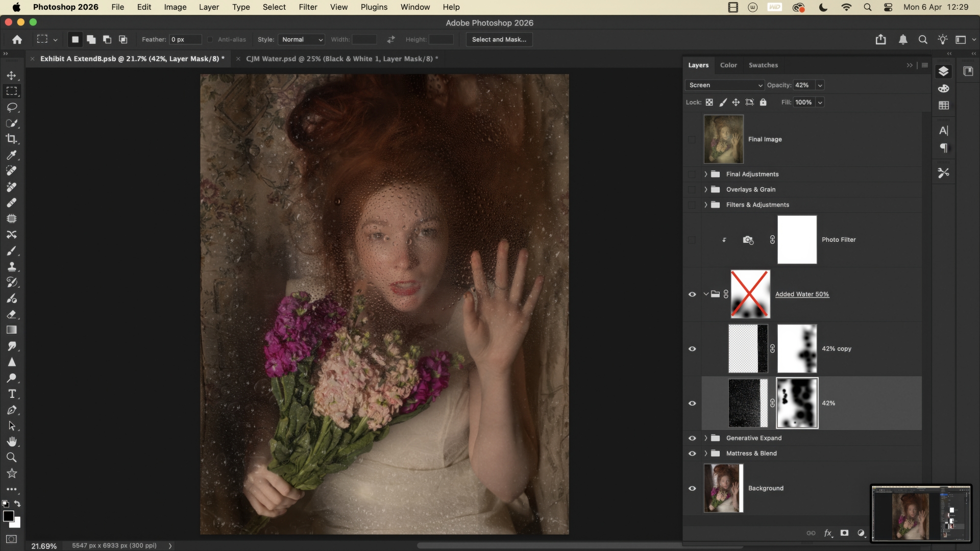Hide the 42% copy layer
This screenshot has height=551, width=980.
(x=692, y=349)
